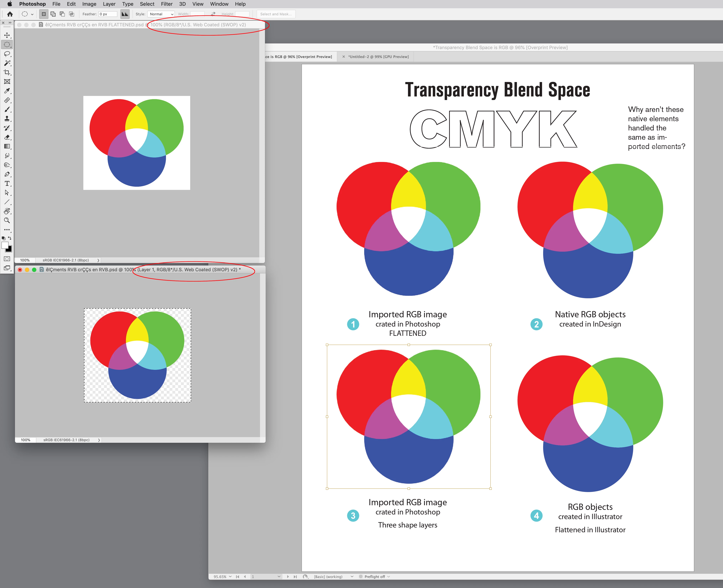Open the Style dropdown set to Normal

[161, 14]
